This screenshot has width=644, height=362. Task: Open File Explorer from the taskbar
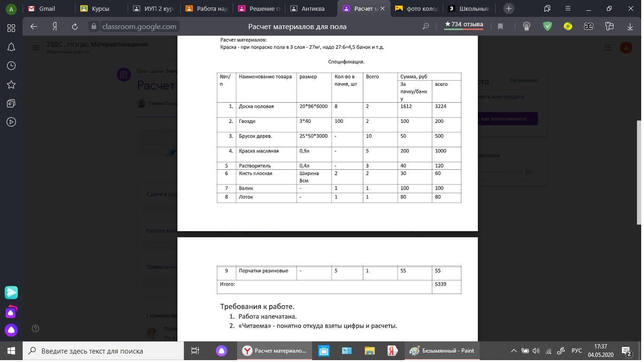(369, 351)
